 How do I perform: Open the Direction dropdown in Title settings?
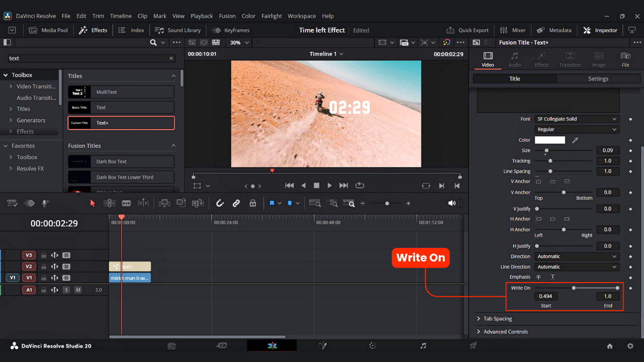pyautogui.click(x=577, y=256)
